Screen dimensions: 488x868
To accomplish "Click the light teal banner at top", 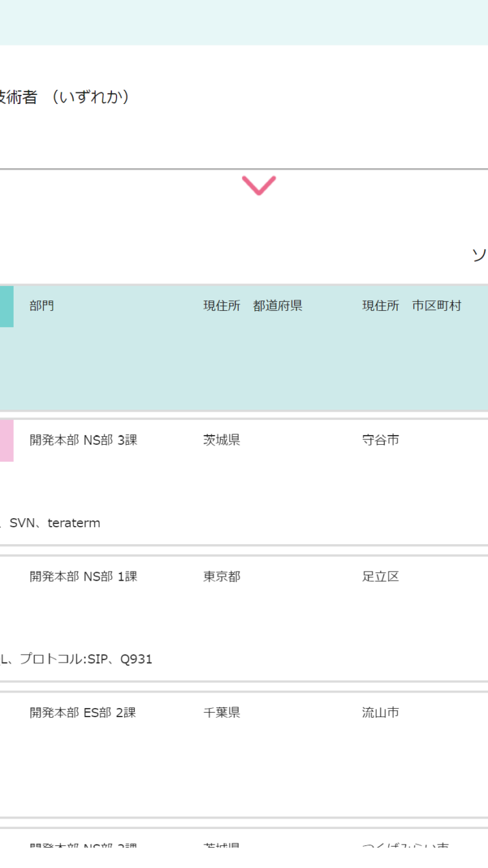I will (x=244, y=22).
